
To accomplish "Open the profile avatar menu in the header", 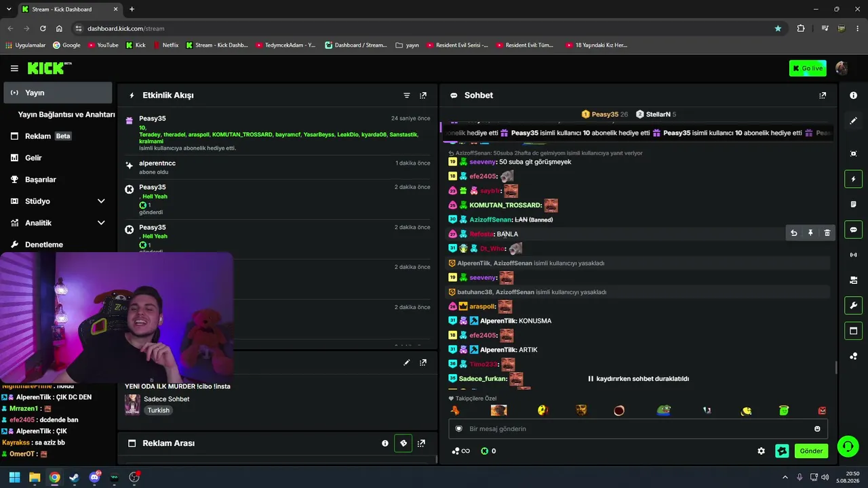I will (842, 68).
